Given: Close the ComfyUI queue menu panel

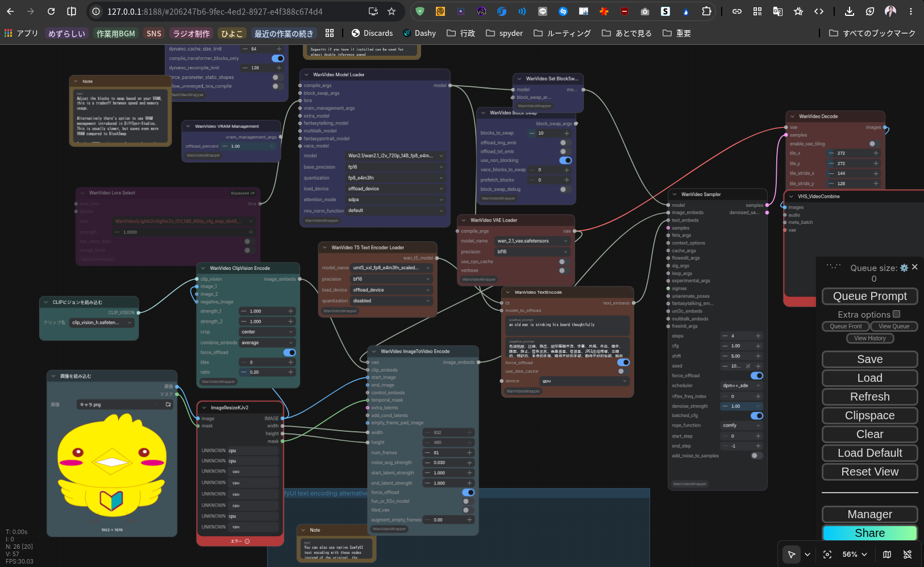Looking at the screenshot, I should coord(914,267).
